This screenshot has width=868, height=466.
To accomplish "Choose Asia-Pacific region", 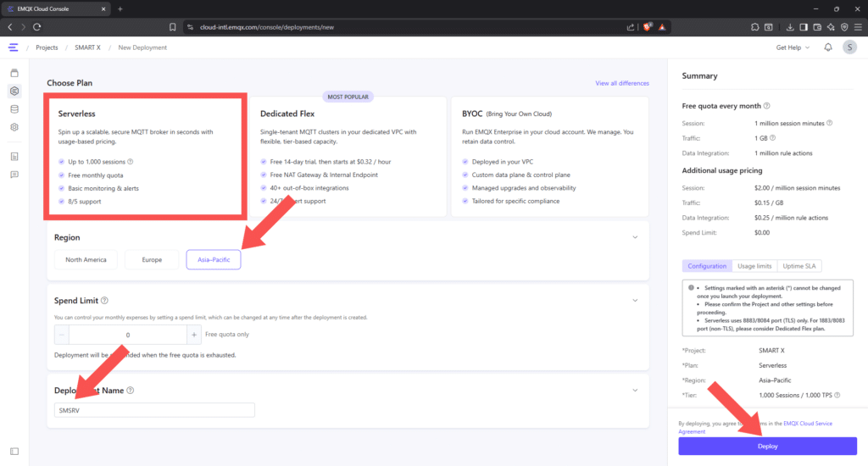I will coord(214,259).
